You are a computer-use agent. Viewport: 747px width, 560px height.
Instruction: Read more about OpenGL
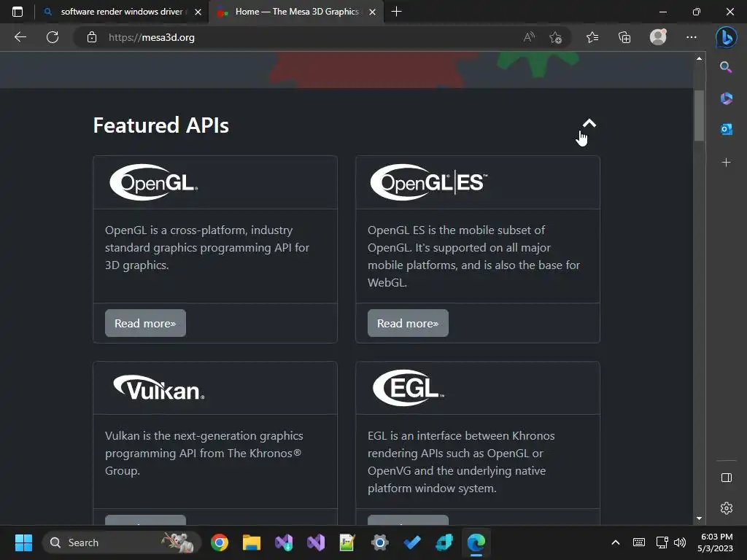145,323
